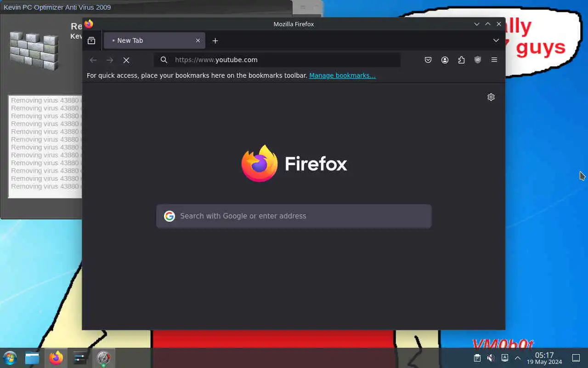The width and height of the screenshot is (588, 368).
Task: Select the New Tab tab
Action: (154, 40)
